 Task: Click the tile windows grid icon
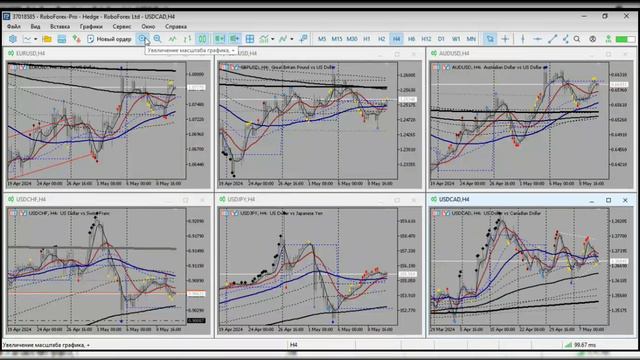coord(250,39)
